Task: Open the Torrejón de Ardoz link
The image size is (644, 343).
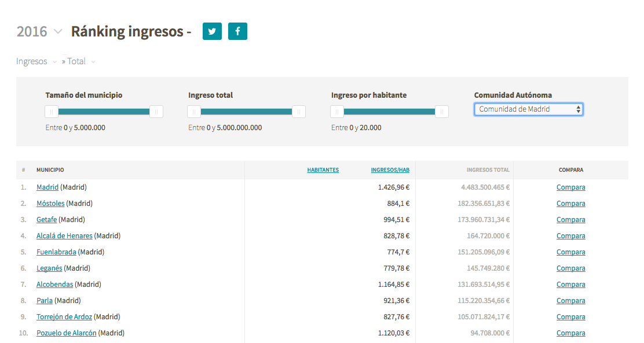Action: click(64, 317)
